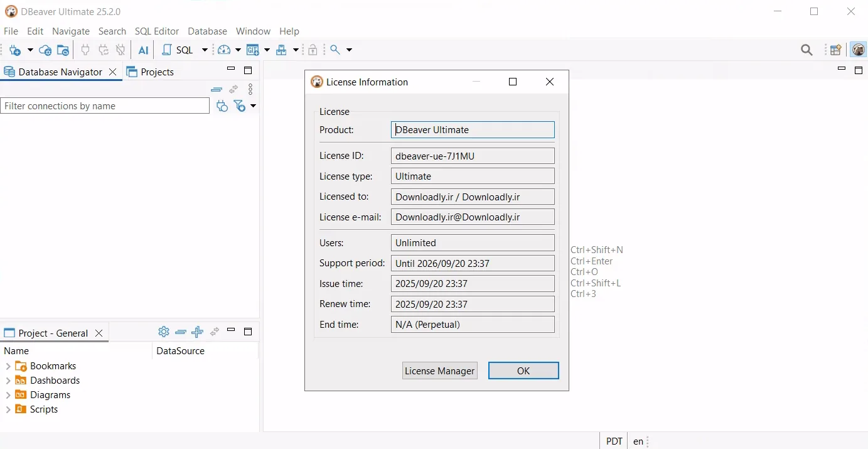Click the large magnifier near the perspective icons

click(807, 50)
